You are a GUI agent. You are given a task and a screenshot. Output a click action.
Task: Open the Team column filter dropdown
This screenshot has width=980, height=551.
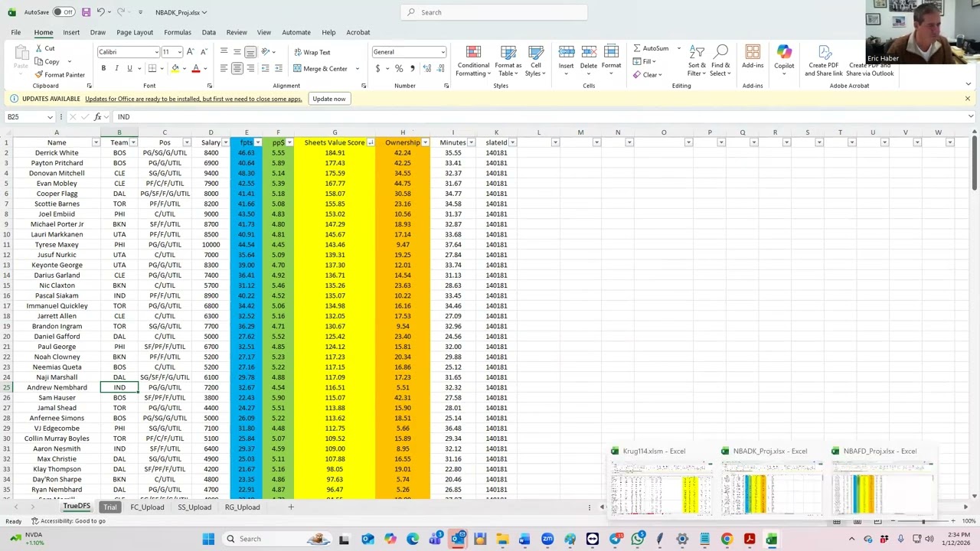pos(133,142)
